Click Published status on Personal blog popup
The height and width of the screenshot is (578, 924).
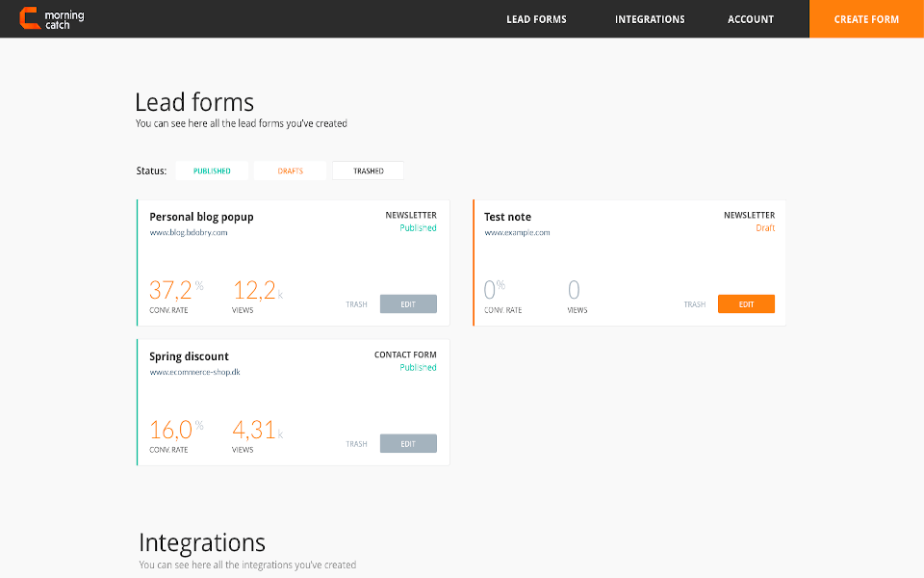point(418,228)
